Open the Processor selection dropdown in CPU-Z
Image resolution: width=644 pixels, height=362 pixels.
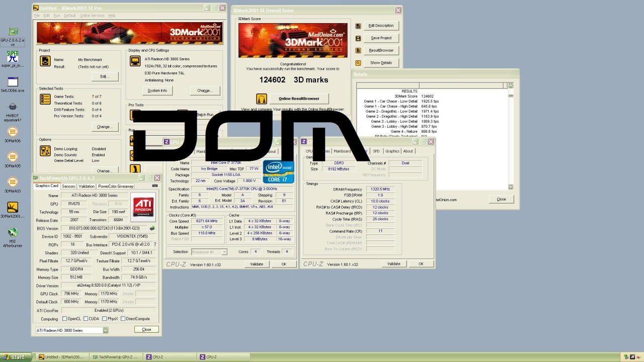click(x=224, y=252)
